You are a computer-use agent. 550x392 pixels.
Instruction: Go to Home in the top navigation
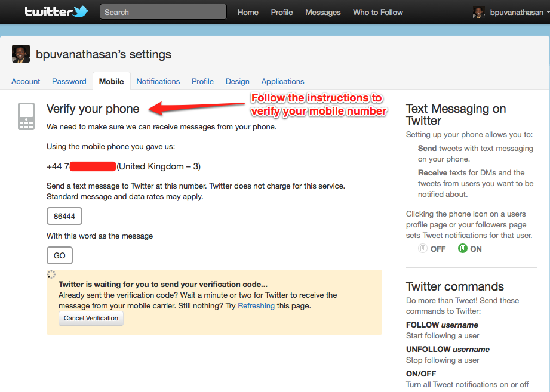pos(248,12)
